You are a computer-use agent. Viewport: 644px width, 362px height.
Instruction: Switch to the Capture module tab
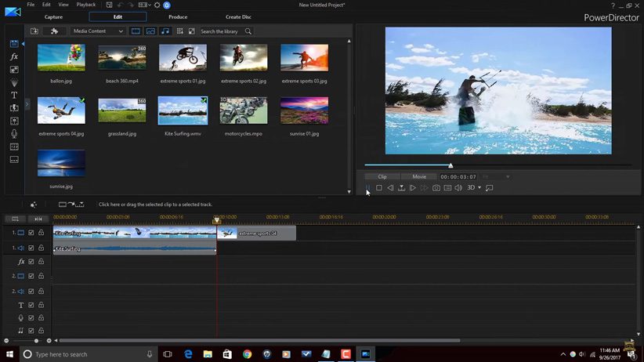pyautogui.click(x=53, y=17)
